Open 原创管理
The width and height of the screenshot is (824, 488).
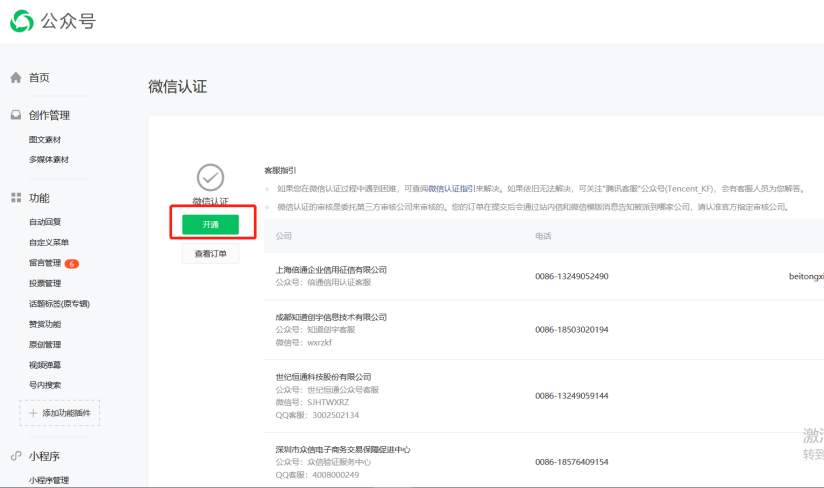(x=45, y=345)
